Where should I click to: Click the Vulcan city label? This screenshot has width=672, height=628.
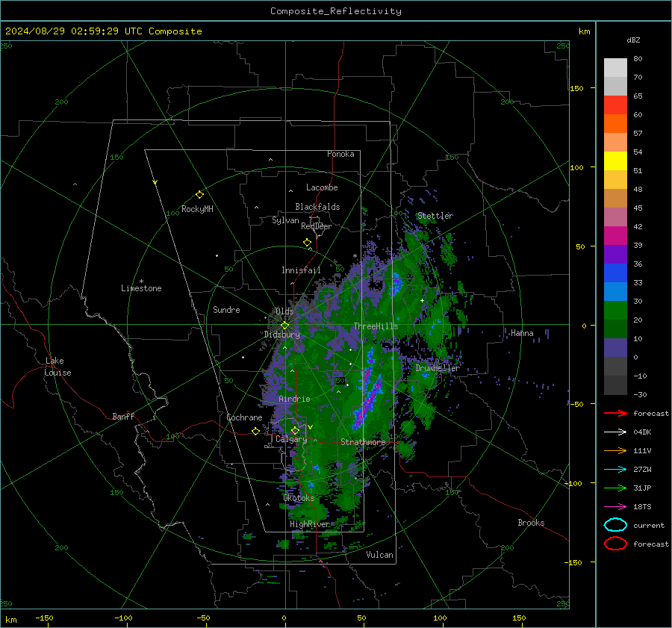(380, 555)
